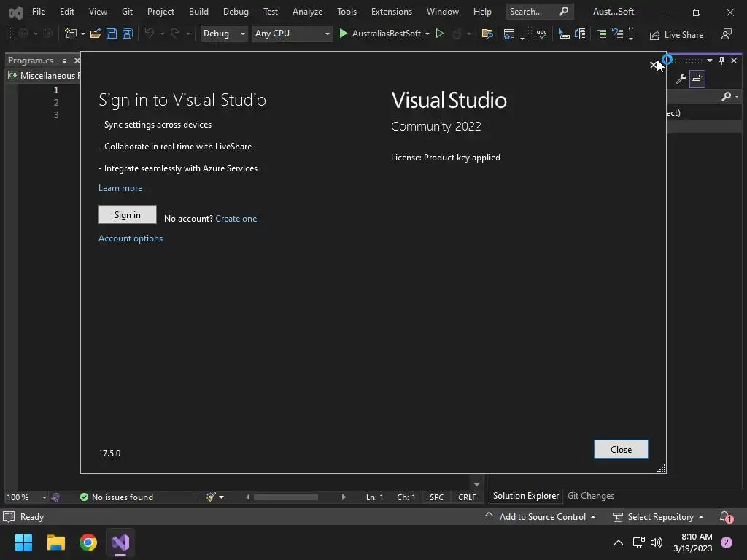The image size is (747, 560).
Task: Start debugging with the green play icon
Action: [x=343, y=34]
